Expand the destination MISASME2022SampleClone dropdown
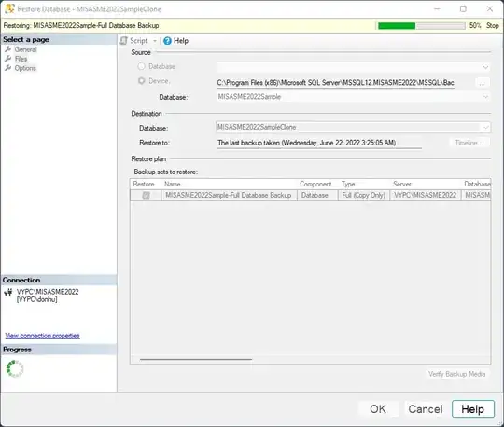 click(x=485, y=127)
